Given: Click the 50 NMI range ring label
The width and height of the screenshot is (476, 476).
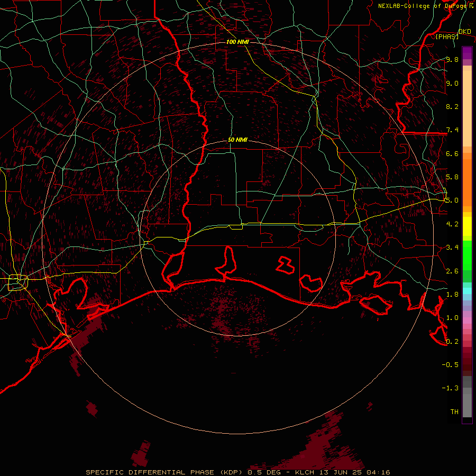Looking at the screenshot, I should click(x=237, y=140).
